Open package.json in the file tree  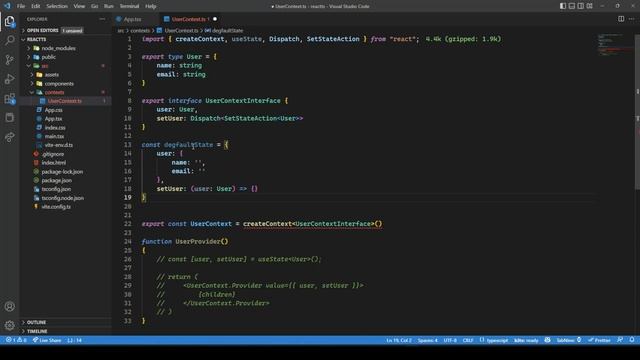(x=65, y=180)
